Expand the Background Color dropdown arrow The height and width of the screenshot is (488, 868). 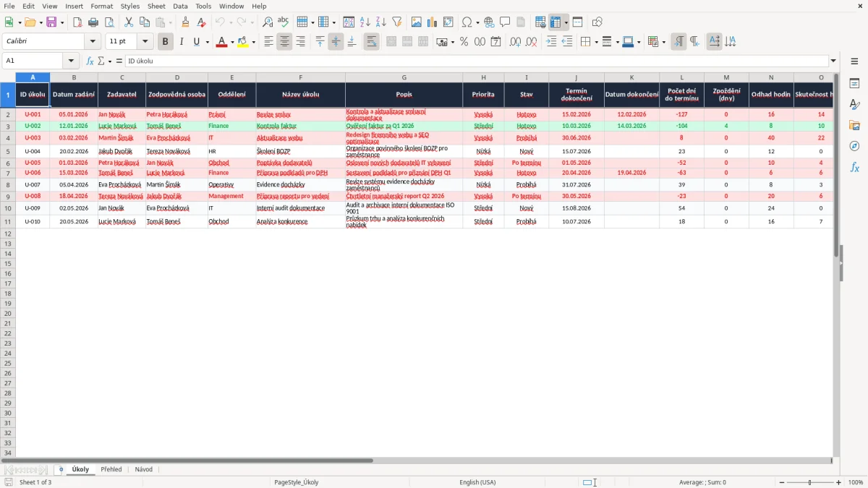253,42
